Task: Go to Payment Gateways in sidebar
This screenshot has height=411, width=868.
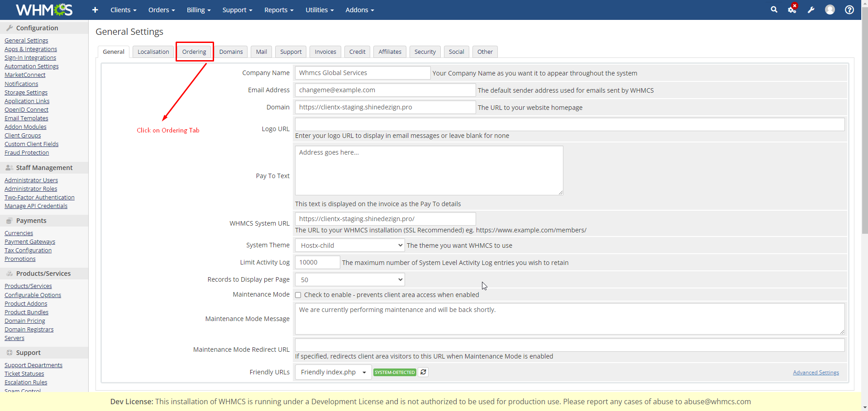Action: point(30,242)
